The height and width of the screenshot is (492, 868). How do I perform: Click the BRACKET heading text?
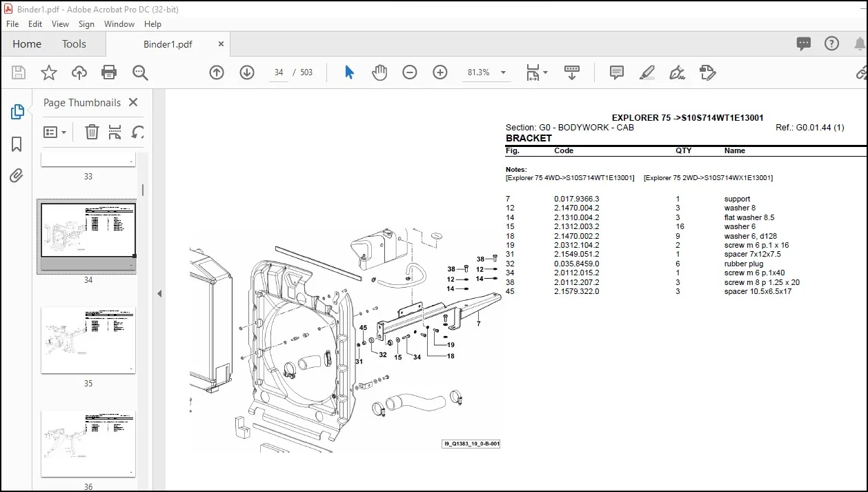click(529, 138)
